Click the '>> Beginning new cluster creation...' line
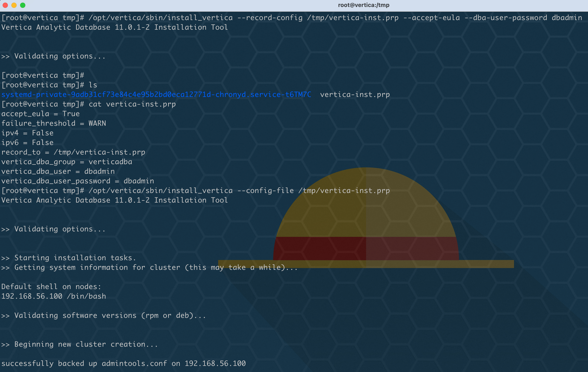Image resolution: width=588 pixels, height=372 pixels. tap(80, 344)
